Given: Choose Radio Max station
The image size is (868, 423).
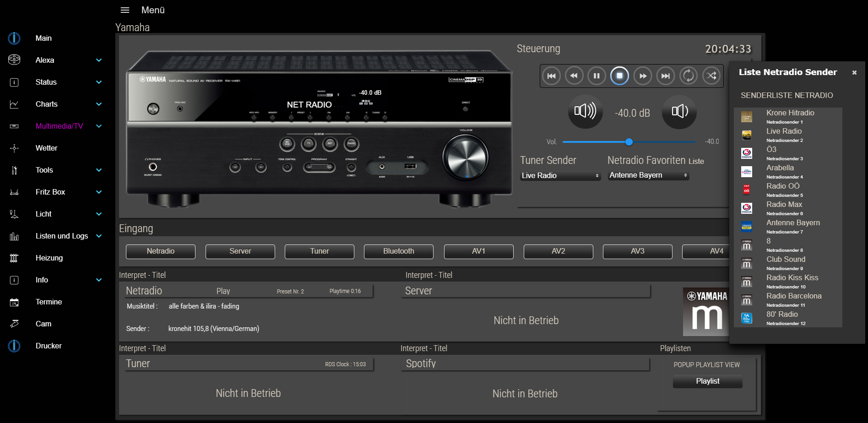Looking at the screenshot, I should pos(788,208).
